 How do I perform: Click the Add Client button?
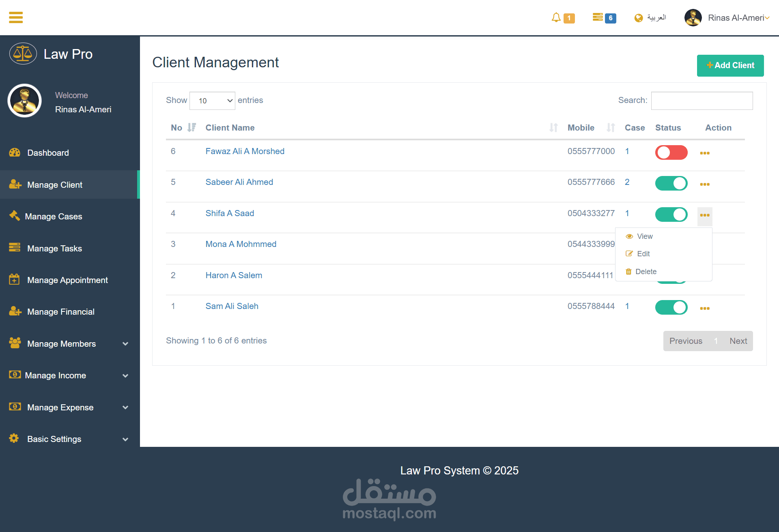(730, 65)
